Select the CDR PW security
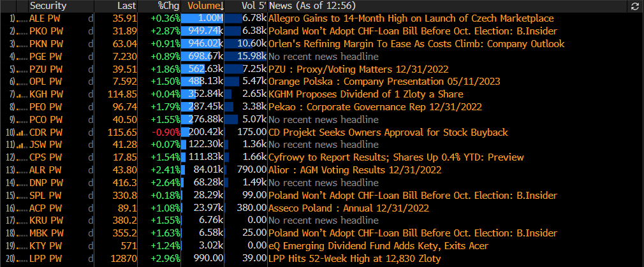 47,133
